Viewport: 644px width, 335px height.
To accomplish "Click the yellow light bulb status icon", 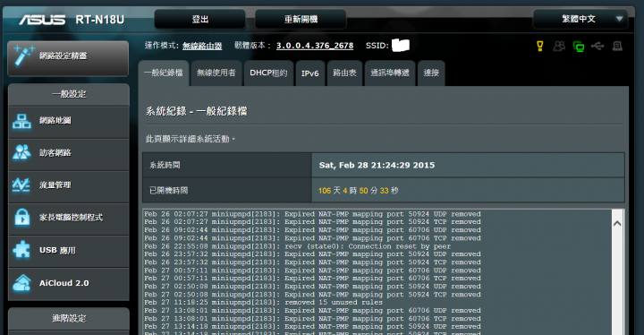I will tap(540, 46).
